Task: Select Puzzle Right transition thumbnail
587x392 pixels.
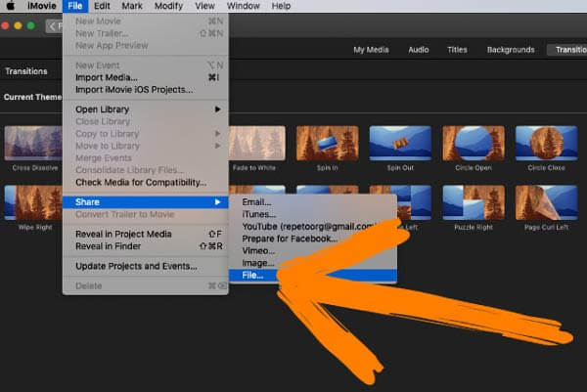Action: coord(474,202)
